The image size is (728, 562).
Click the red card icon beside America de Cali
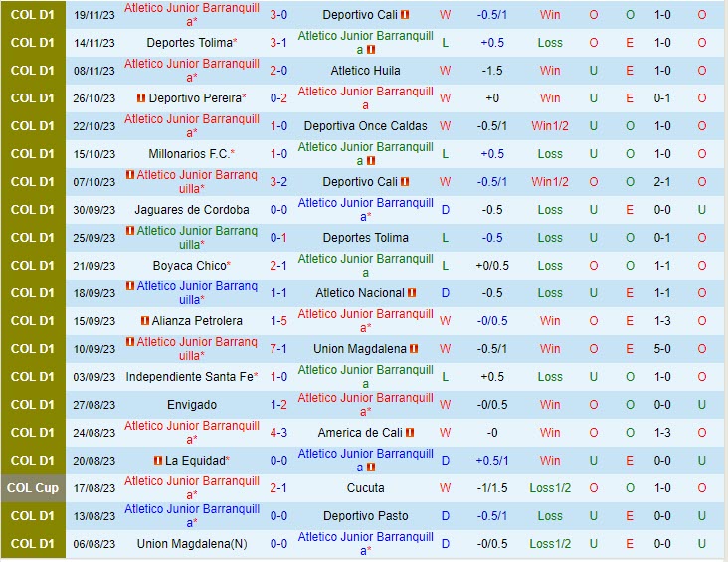point(410,433)
